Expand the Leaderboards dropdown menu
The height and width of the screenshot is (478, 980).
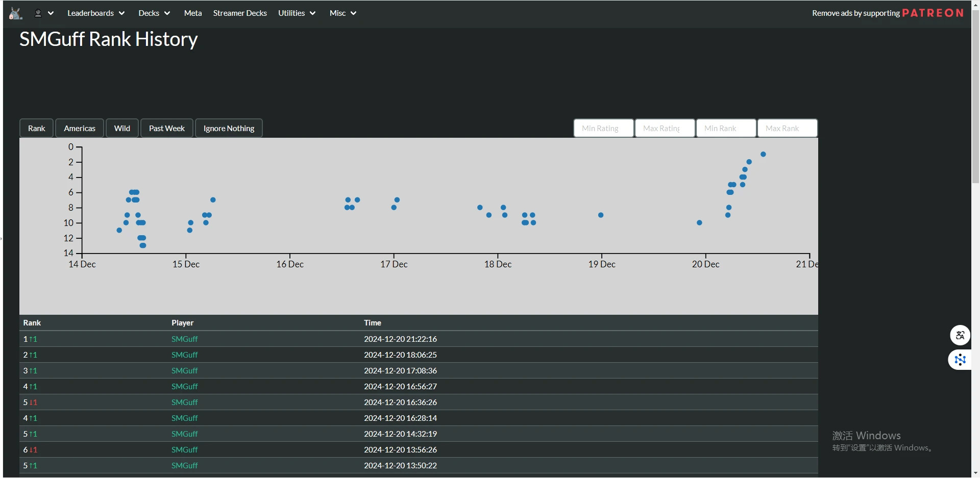[96, 13]
